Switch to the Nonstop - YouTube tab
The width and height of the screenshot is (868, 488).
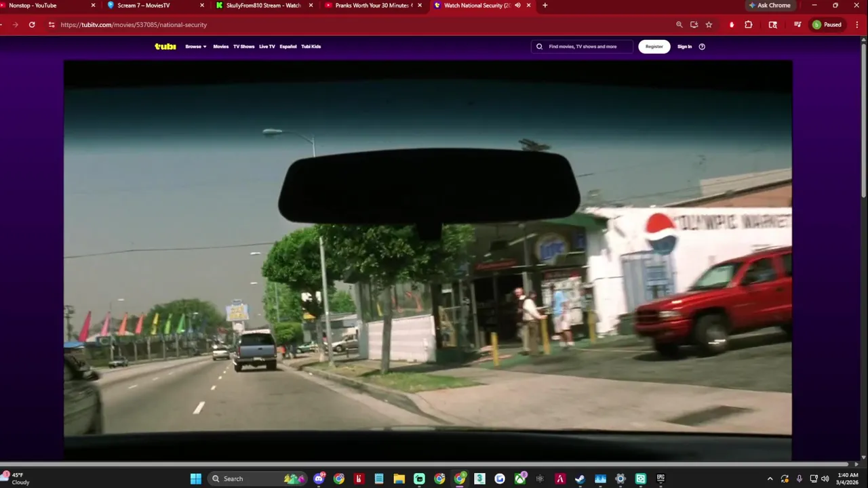46,5
